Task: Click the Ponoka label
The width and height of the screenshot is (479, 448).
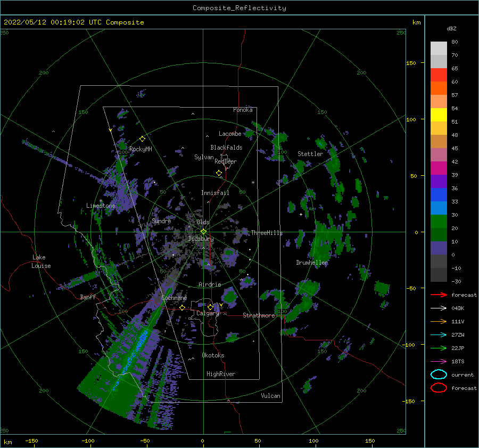Action: click(243, 110)
